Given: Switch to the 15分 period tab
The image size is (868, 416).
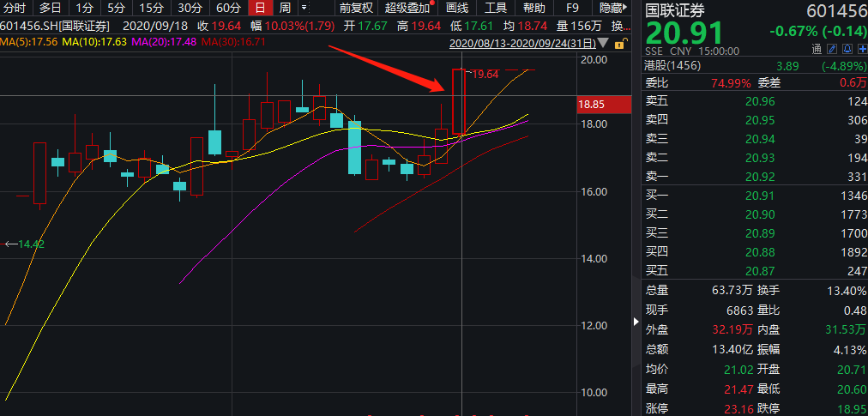Looking at the screenshot, I should 152,8.
